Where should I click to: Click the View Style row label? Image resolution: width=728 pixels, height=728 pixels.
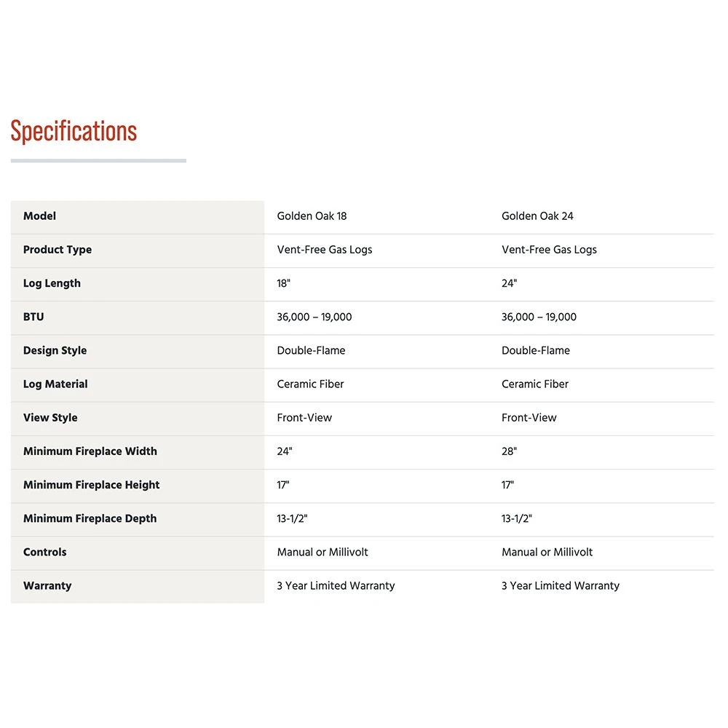(x=50, y=418)
